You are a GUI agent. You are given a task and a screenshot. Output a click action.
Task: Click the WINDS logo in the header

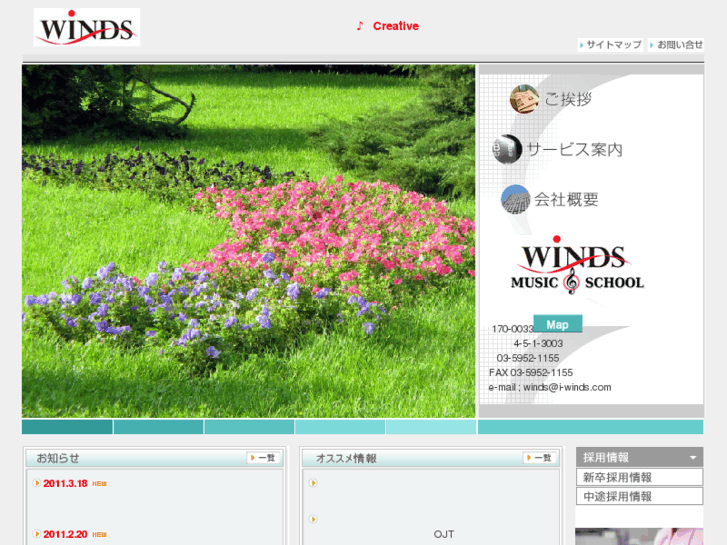[x=86, y=27]
